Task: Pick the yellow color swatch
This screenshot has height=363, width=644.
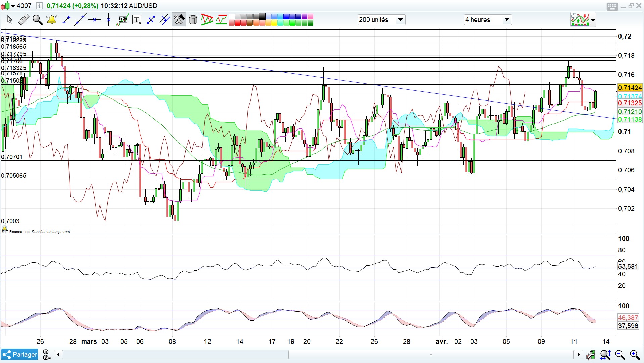Action: (x=274, y=23)
